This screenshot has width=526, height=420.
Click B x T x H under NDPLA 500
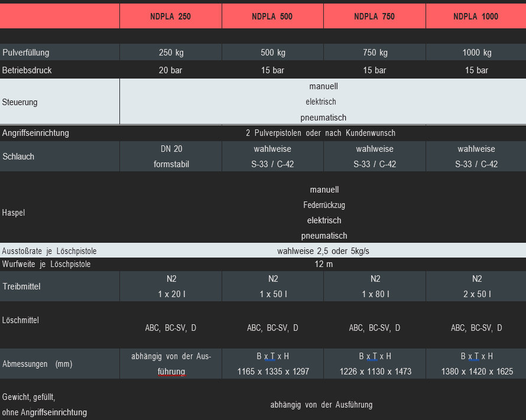point(272,356)
